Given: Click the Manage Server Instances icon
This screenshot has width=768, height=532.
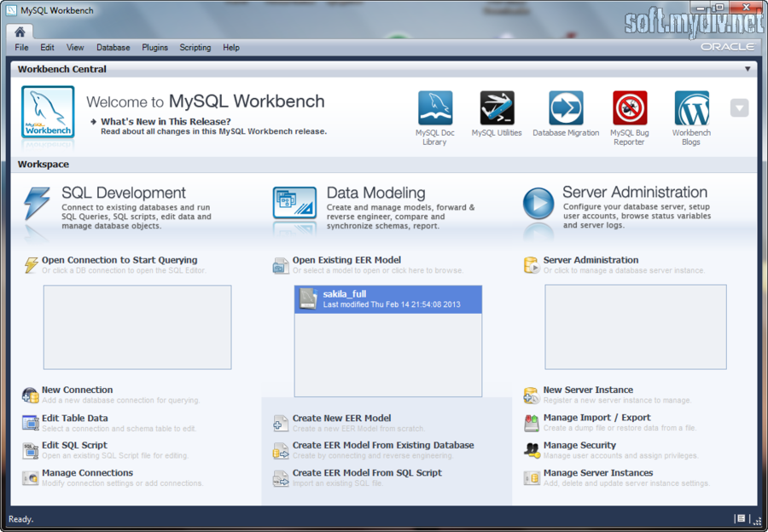Looking at the screenshot, I should 532,477.
